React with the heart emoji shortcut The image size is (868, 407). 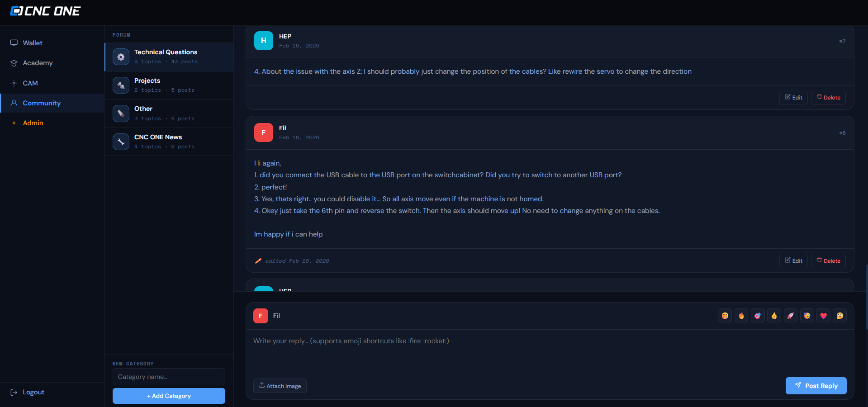(823, 315)
